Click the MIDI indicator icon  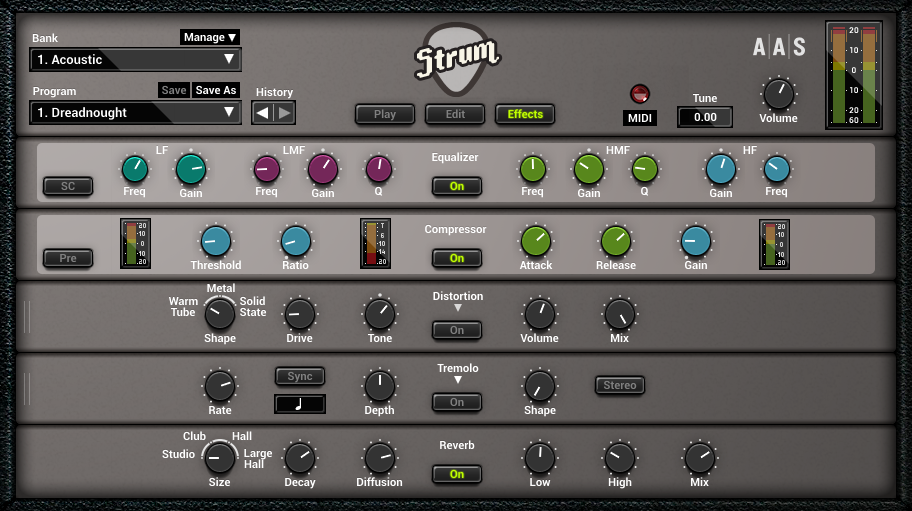click(x=640, y=95)
